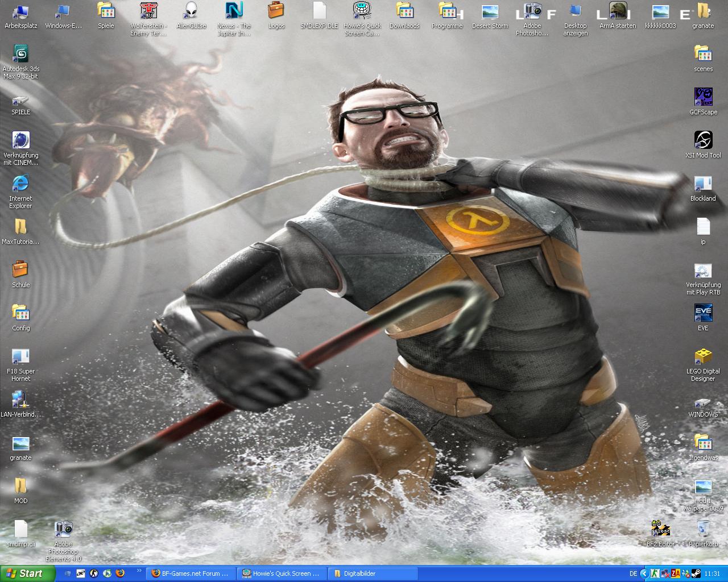728x582 pixels.
Task: Open the AlienGUIse desktop icon
Action: [191, 15]
